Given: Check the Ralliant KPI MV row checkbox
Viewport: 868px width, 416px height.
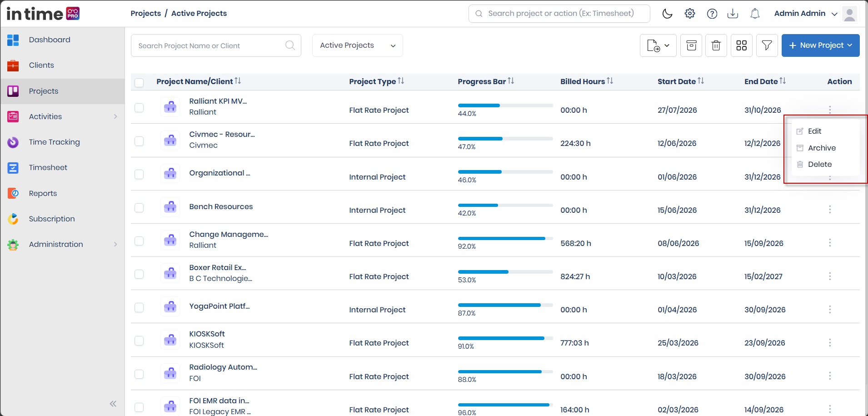Looking at the screenshot, I should tap(139, 108).
